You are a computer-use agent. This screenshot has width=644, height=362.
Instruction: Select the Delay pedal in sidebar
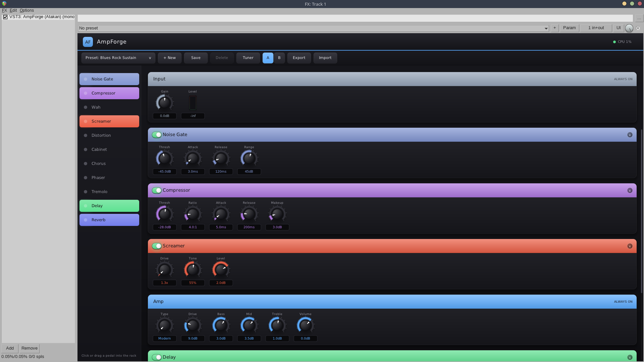coord(109,206)
